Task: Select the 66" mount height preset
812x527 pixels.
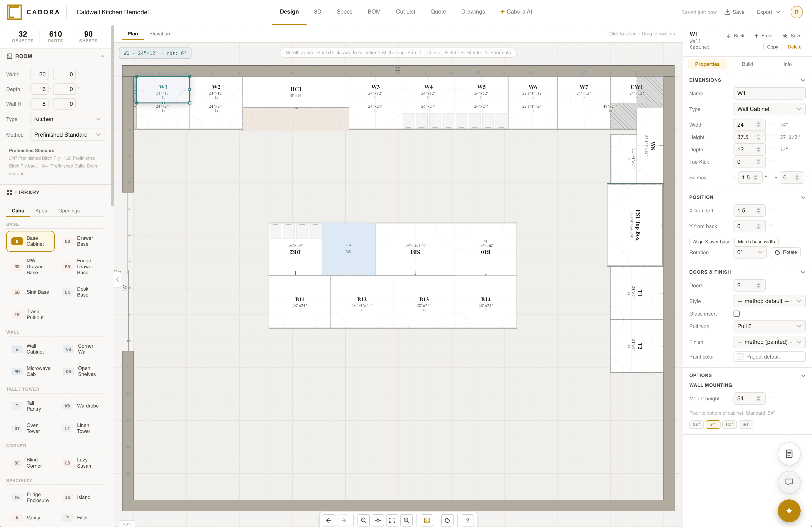Action: point(746,424)
